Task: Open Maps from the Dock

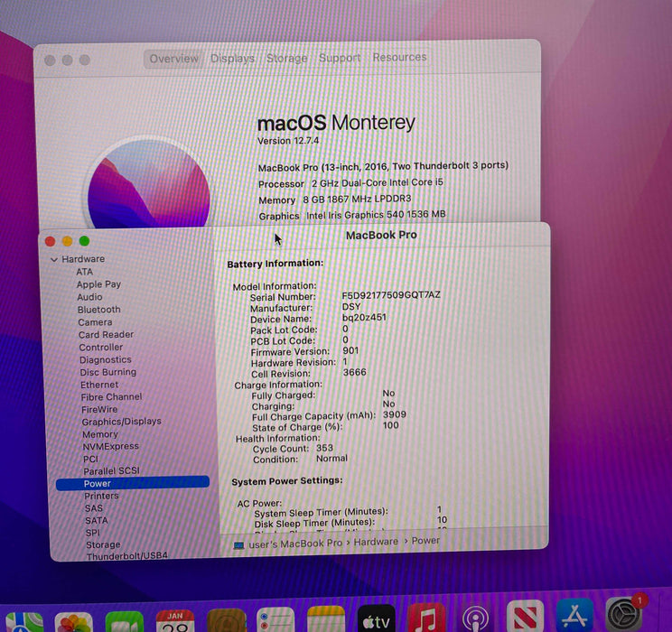Action: 23,622
